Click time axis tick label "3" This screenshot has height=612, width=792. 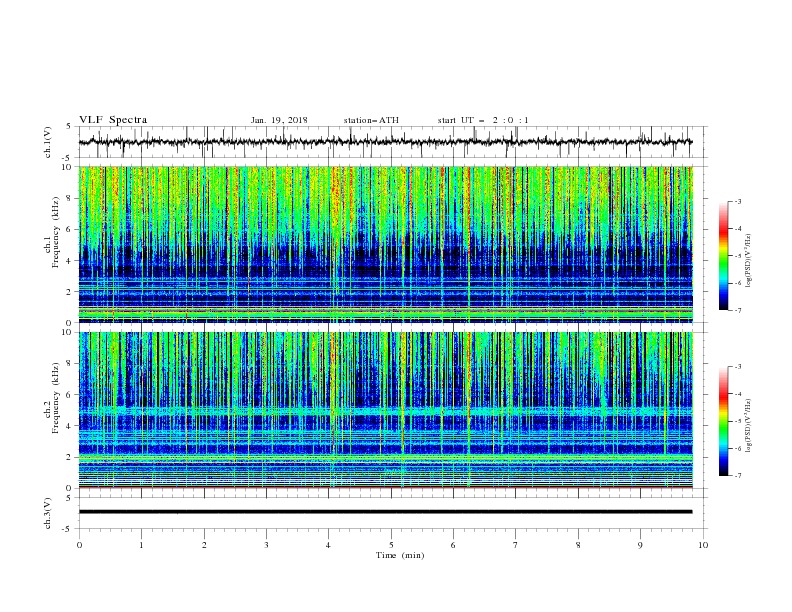(x=266, y=545)
